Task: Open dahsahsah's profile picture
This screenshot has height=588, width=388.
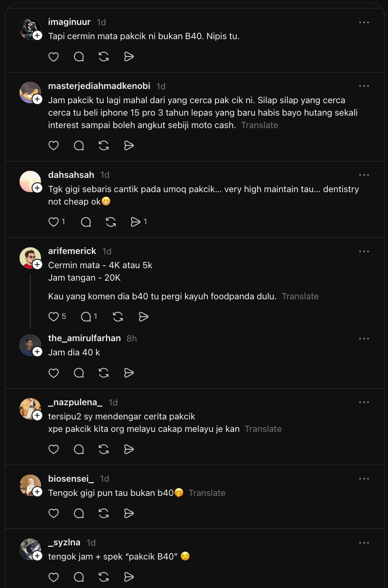Action: (30, 181)
